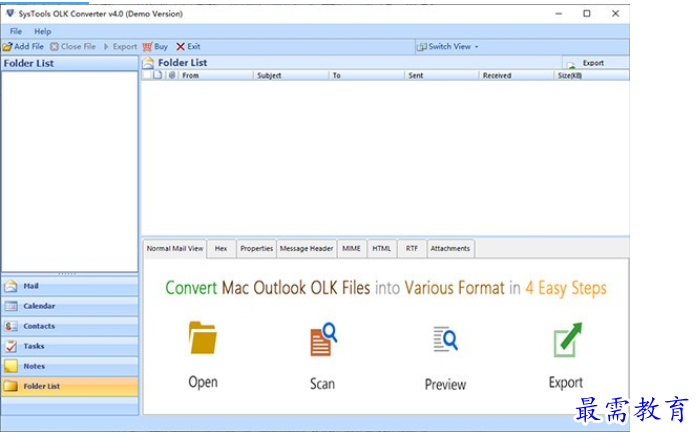The image size is (697, 441).
Task: Switch to the Normal Mail View tab
Action: pyautogui.click(x=175, y=249)
